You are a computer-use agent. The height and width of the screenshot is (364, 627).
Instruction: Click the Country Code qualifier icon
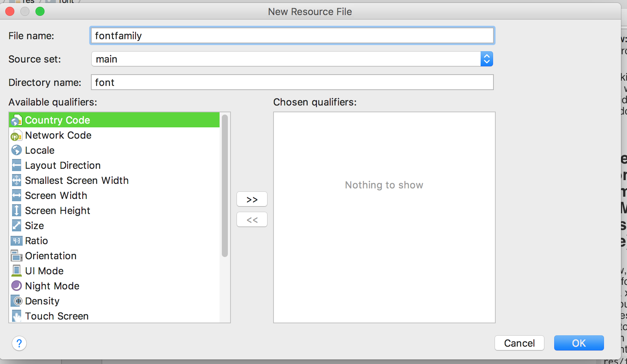tap(16, 120)
